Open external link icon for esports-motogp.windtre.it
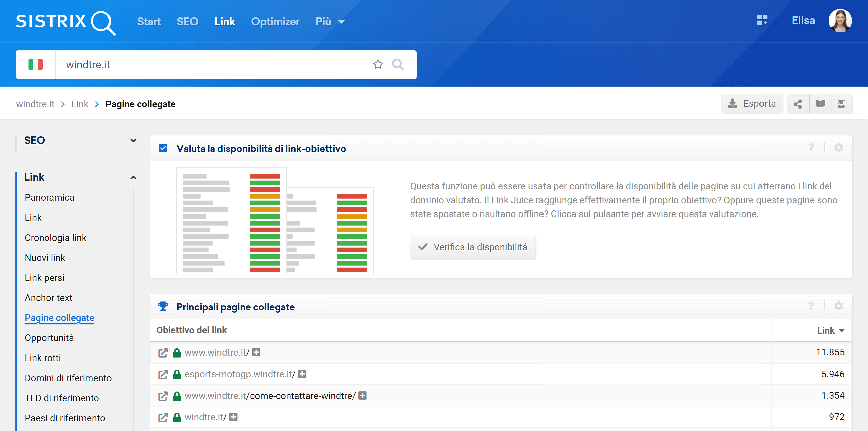Screen dimensions: 868x431 163,374
